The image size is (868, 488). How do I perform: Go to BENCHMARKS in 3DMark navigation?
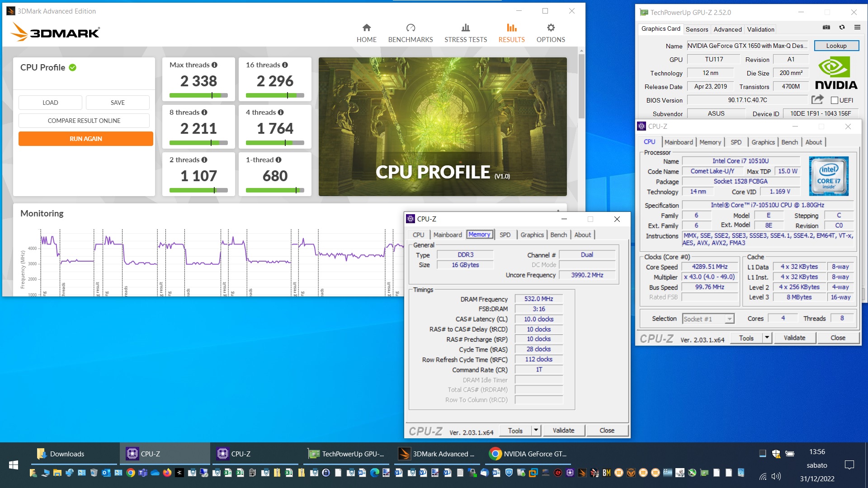tap(410, 33)
